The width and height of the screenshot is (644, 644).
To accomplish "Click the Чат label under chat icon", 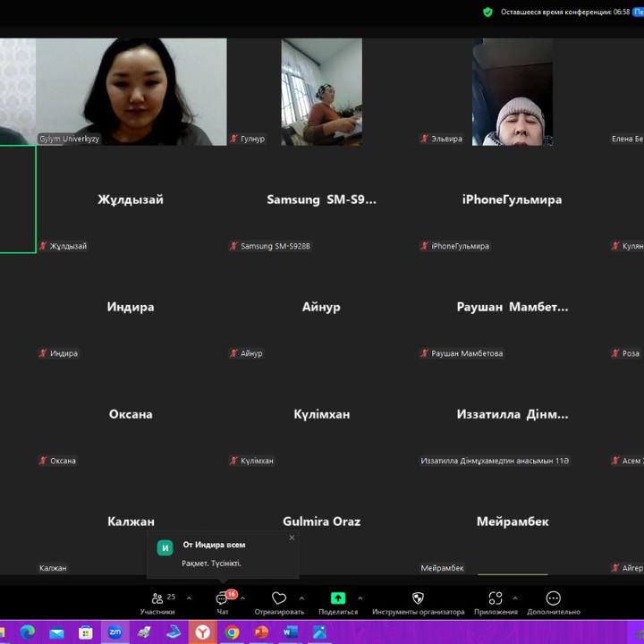I will click(x=222, y=612).
